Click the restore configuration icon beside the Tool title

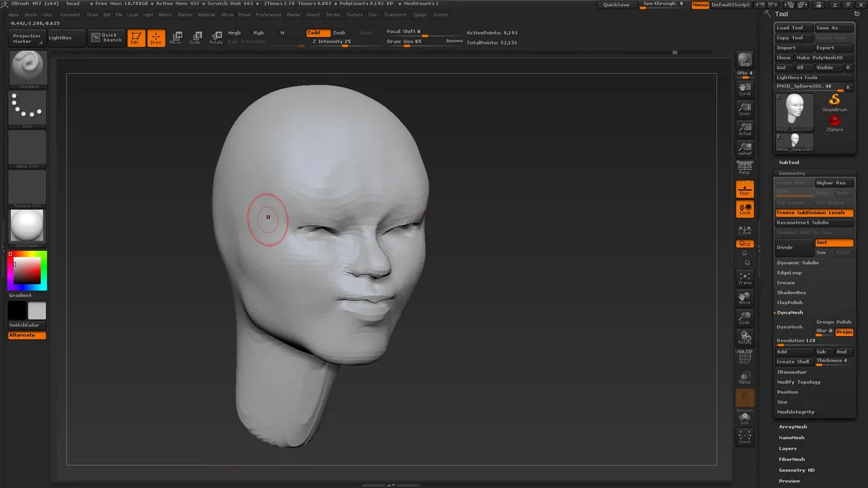click(x=856, y=14)
